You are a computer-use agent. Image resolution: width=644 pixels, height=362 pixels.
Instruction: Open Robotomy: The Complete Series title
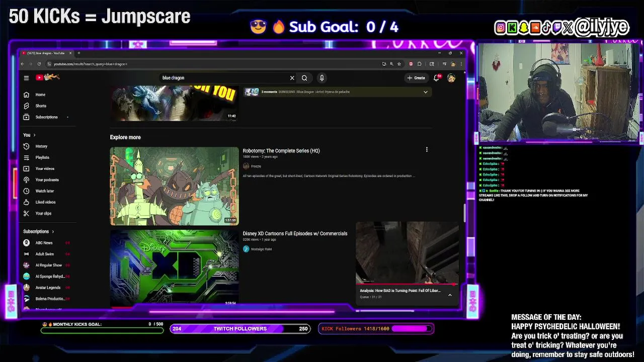[x=281, y=151]
